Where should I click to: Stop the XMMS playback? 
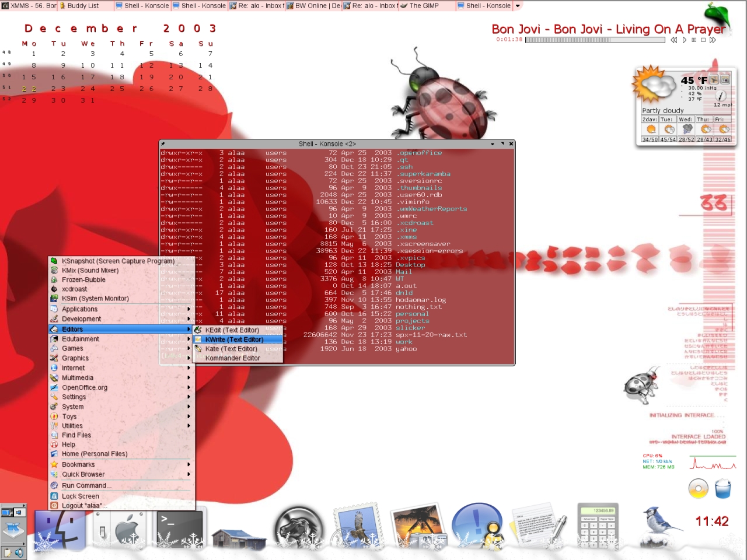703,40
